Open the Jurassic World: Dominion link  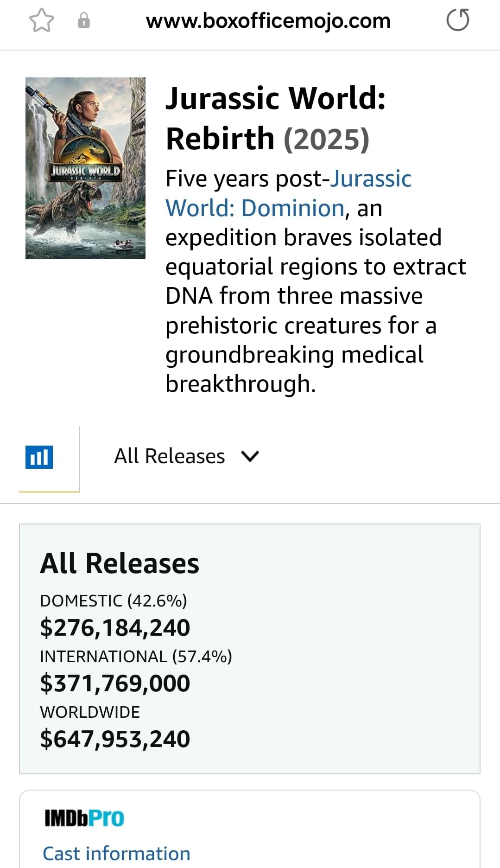pos(288,193)
